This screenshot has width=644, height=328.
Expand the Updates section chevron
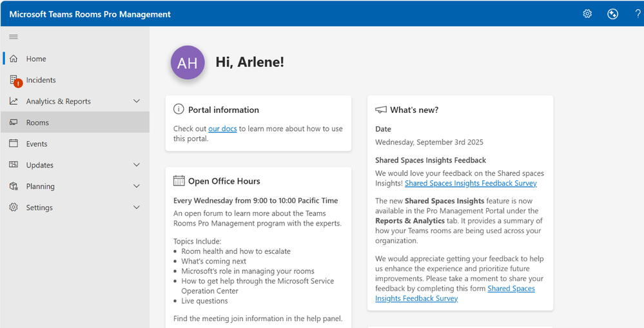coord(136,165)
